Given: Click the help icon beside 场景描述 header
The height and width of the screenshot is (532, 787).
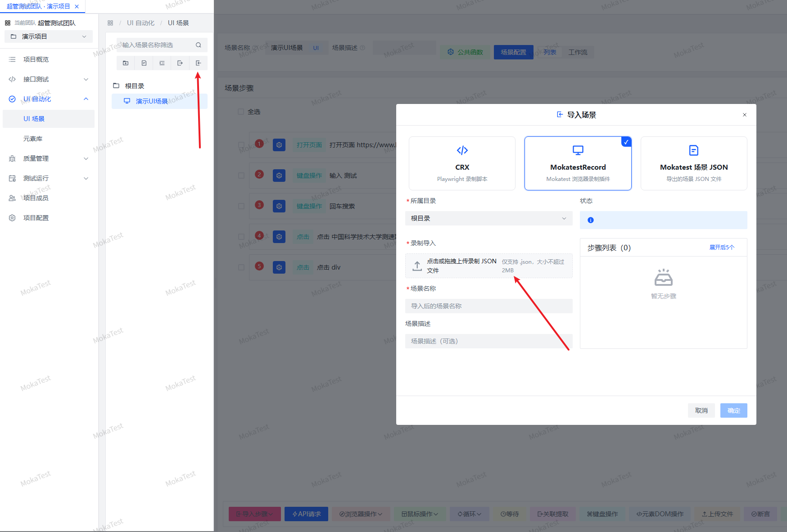Looking at the screenshot, I should pyautogui.click(x=362, y=48).
